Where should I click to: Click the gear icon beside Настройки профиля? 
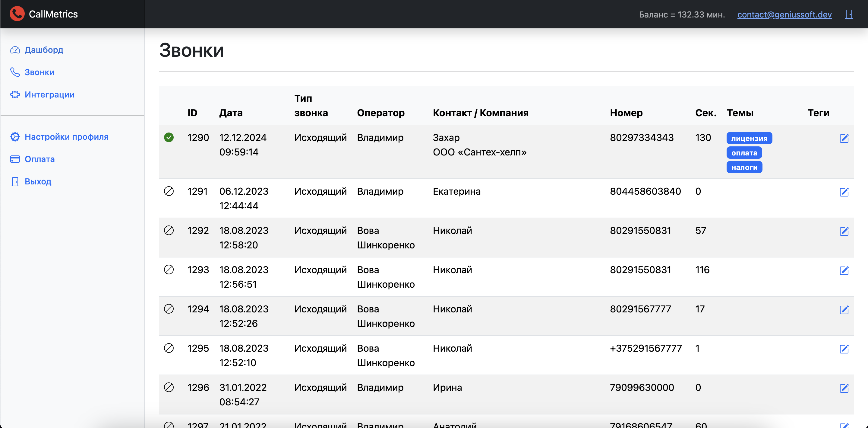(15, 137)
